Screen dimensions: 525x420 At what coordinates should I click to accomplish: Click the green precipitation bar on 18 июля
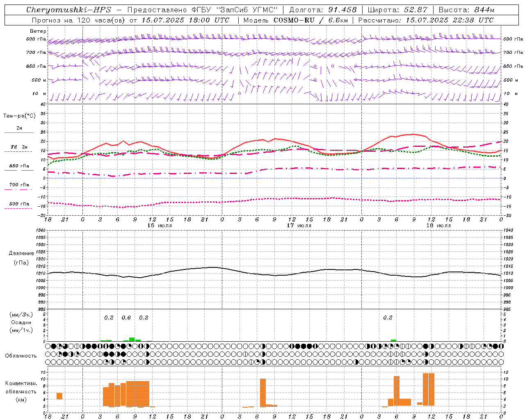pos(393,340)
